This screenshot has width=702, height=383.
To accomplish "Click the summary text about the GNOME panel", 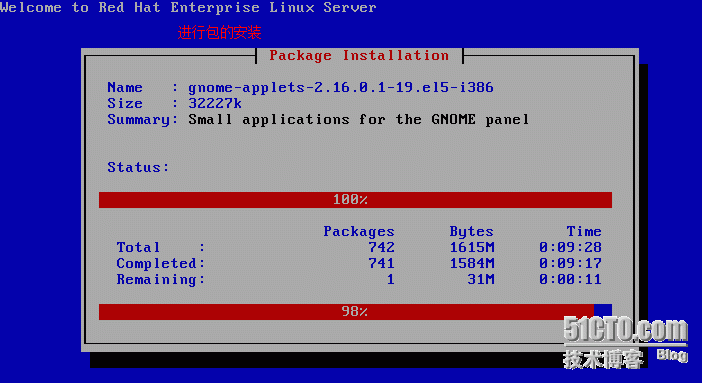I will coord(359,120).
